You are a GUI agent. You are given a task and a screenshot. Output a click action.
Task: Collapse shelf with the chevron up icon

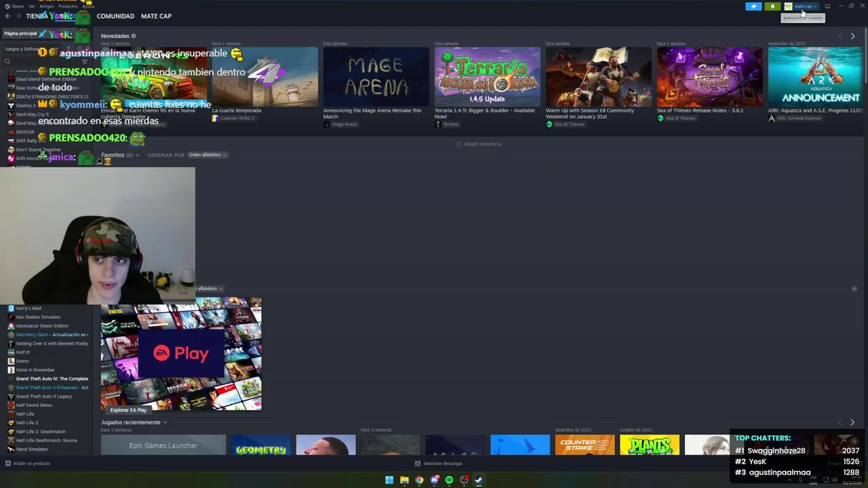[x=854, y=289]
